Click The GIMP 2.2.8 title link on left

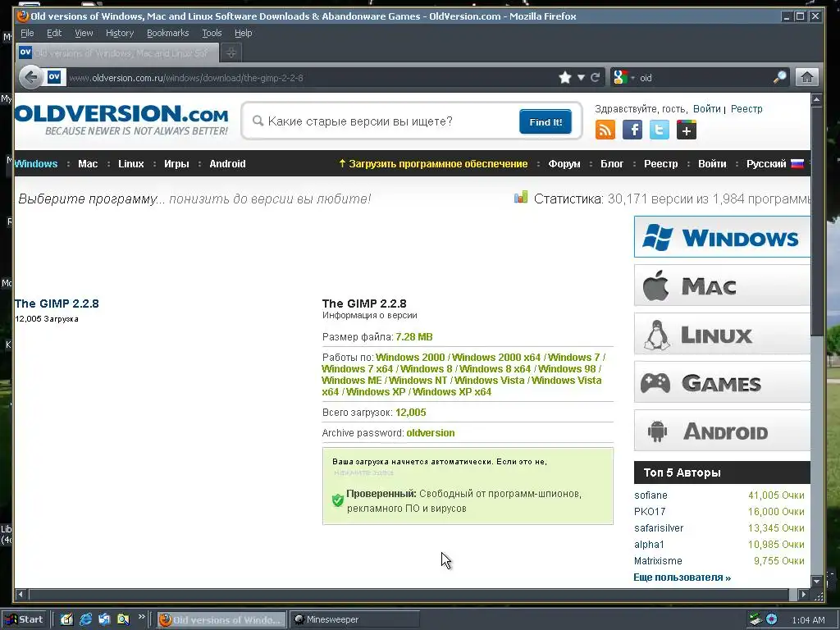coord(57,304)
